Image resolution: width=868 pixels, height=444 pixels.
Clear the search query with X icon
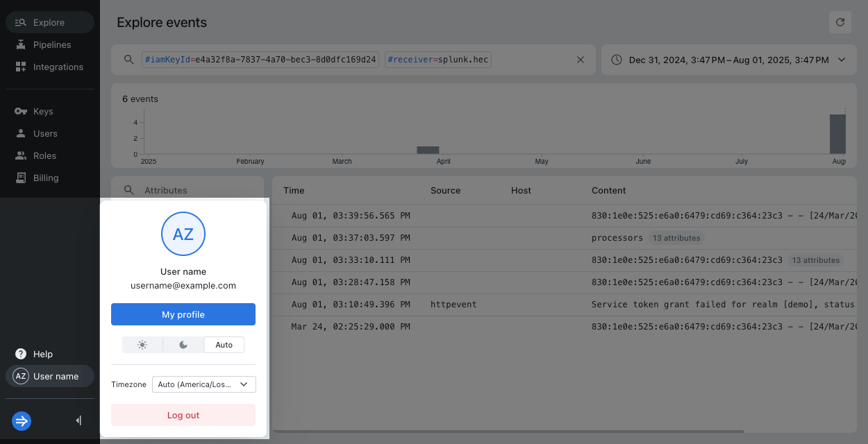pyautogui.click(x=581, y=60)
